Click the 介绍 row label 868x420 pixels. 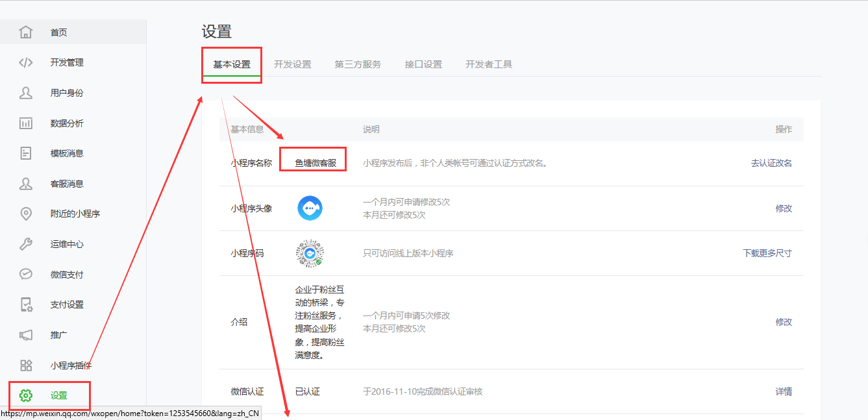pyautogui.click(x=239, y=322)
